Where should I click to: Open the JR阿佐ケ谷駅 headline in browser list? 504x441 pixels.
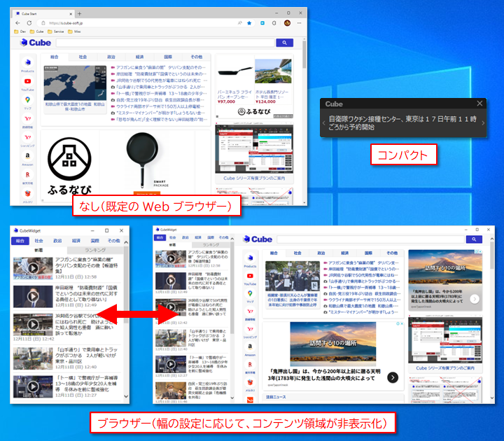tap(158, 80)
